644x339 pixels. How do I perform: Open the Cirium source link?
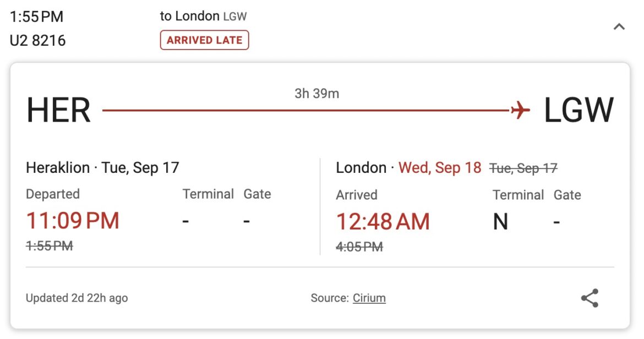[x=369, y=298]
